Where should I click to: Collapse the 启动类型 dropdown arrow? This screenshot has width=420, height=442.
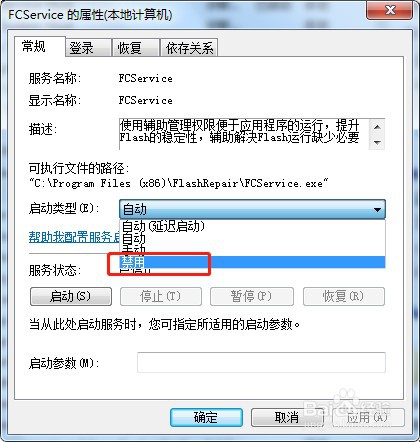pyautogui.click(x=377, y=210)
